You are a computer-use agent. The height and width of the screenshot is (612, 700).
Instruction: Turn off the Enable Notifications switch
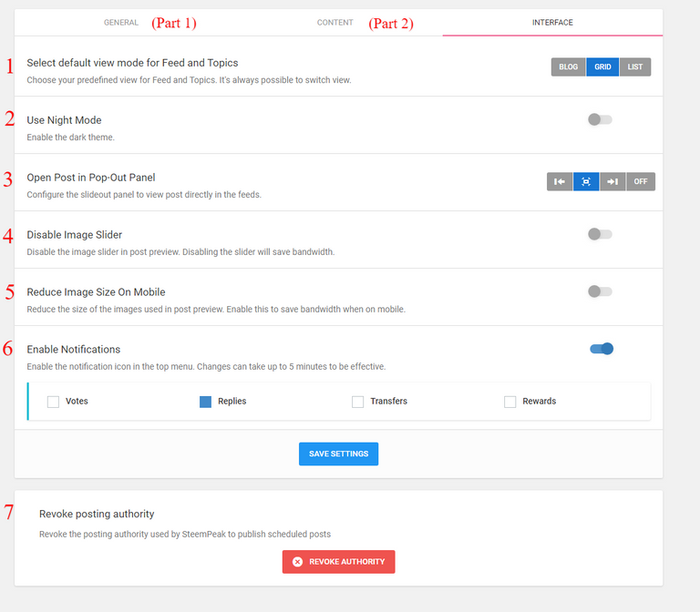(602, 349)
